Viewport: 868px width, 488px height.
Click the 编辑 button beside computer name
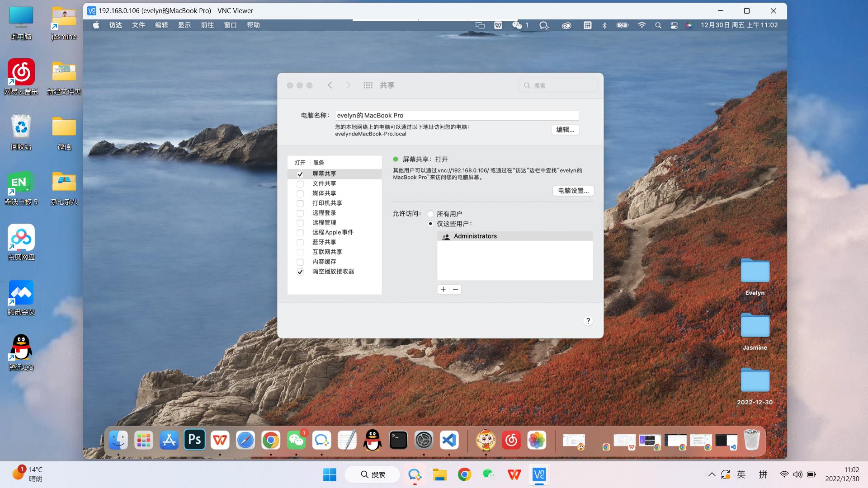(564, 130)
